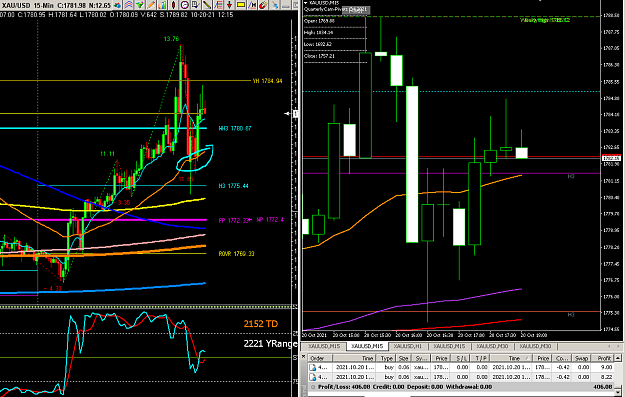625x397 pixels.
Task: Sort orders by Swap column header
Action: 581,358
